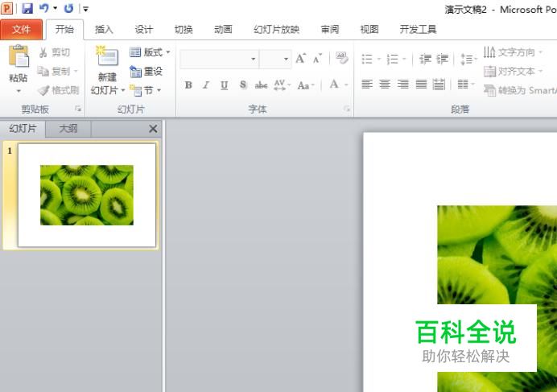Click the 转换为 SmartArt button
This screenshot has width=557, height=392.
pyautogui.click(x=520, y=90)
